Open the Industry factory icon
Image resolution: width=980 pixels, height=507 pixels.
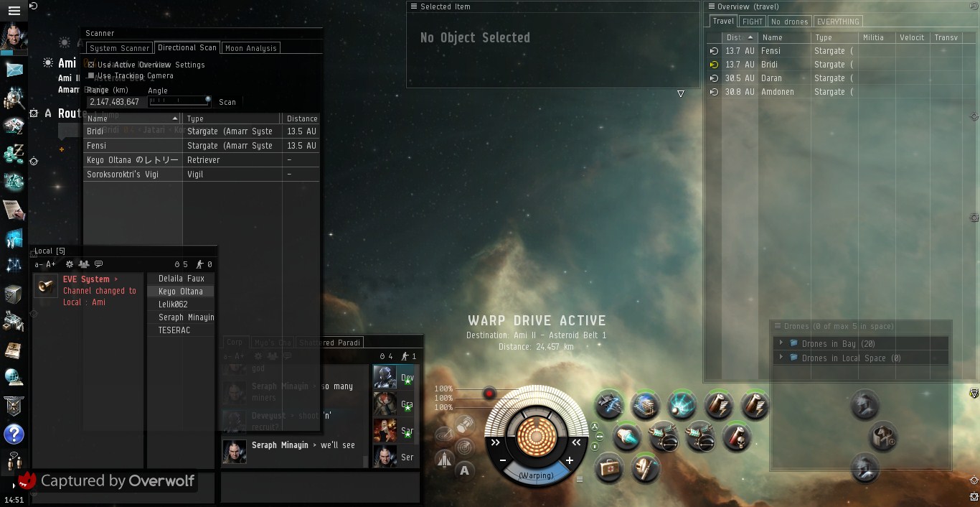point(14,321)
